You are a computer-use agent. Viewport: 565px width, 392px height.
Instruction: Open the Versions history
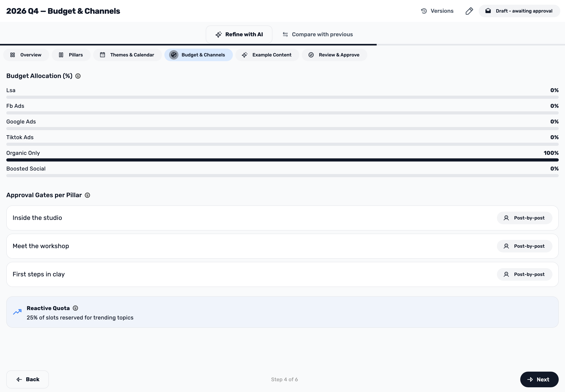tap(437, 11)
